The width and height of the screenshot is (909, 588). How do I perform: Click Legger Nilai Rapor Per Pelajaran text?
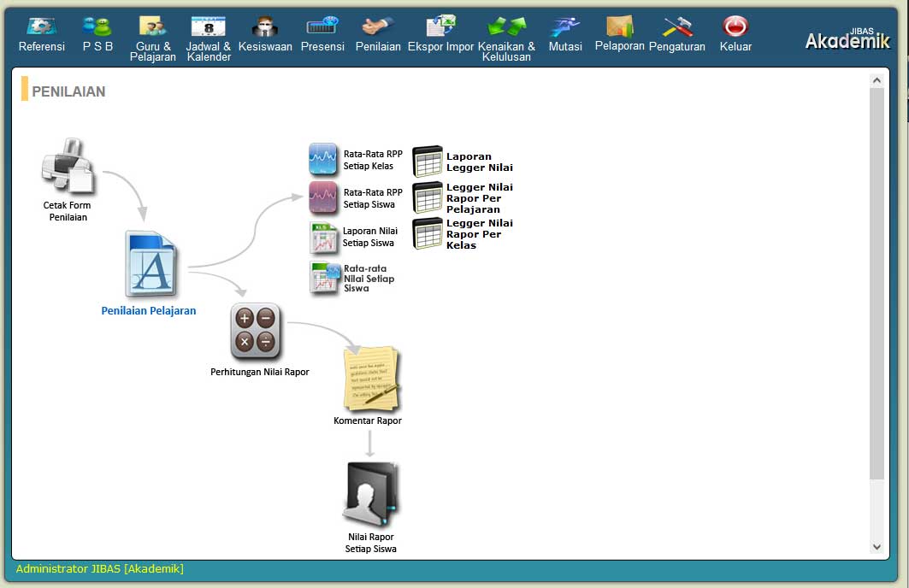[x=480, y=198]
